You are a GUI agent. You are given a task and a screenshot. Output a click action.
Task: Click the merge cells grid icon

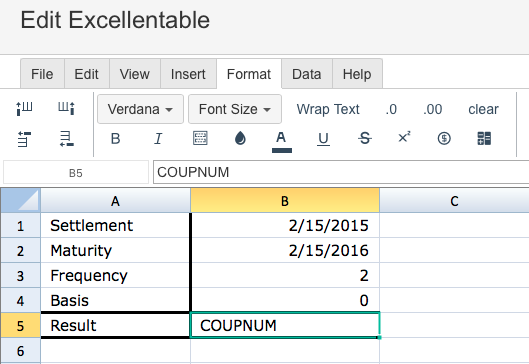pyautogui.click(x=484, y=138)
